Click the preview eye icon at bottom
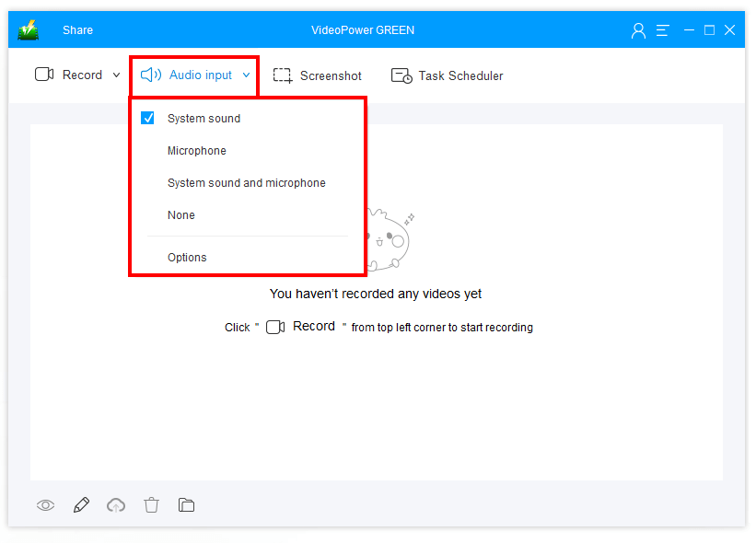This screenshot has width=756, height=543. tap(46, 505)
